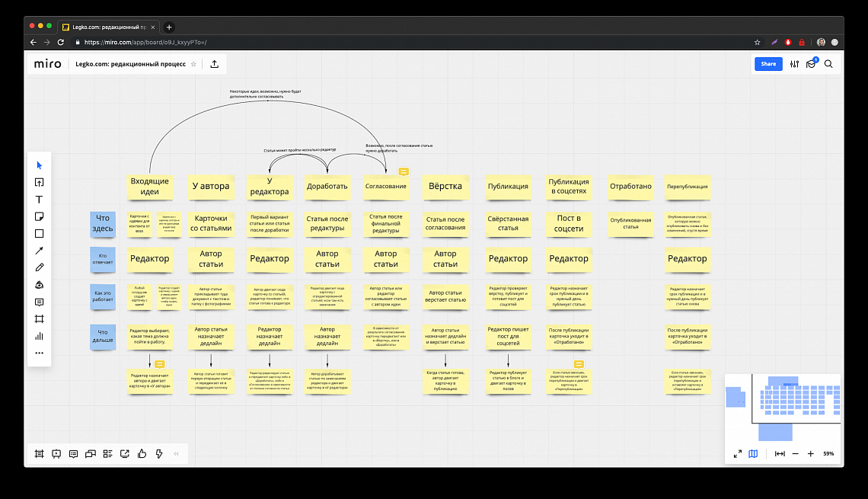Click the miro logo to go home
Screen dimensions: 868x499
pos(47,64)
